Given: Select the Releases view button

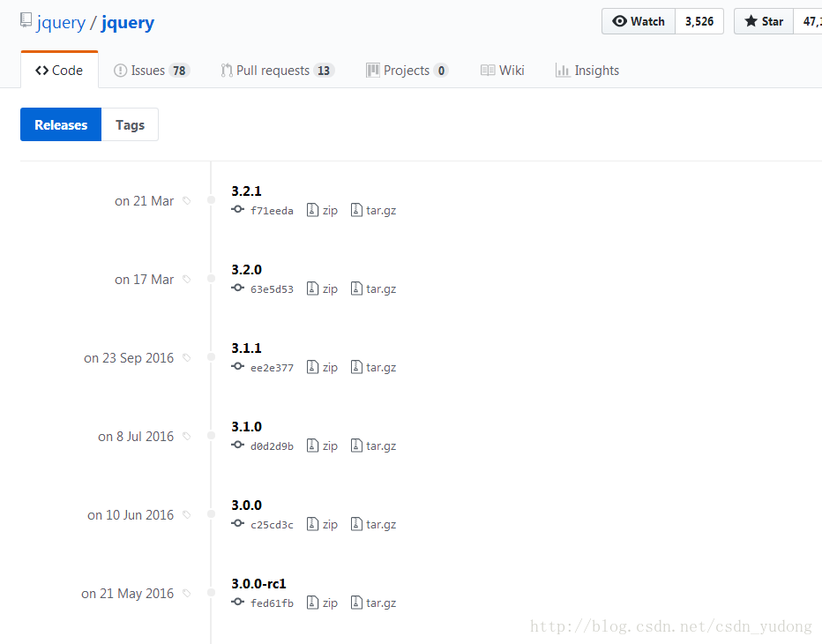Looking at the screenshot, I should [x=61, y=124].
